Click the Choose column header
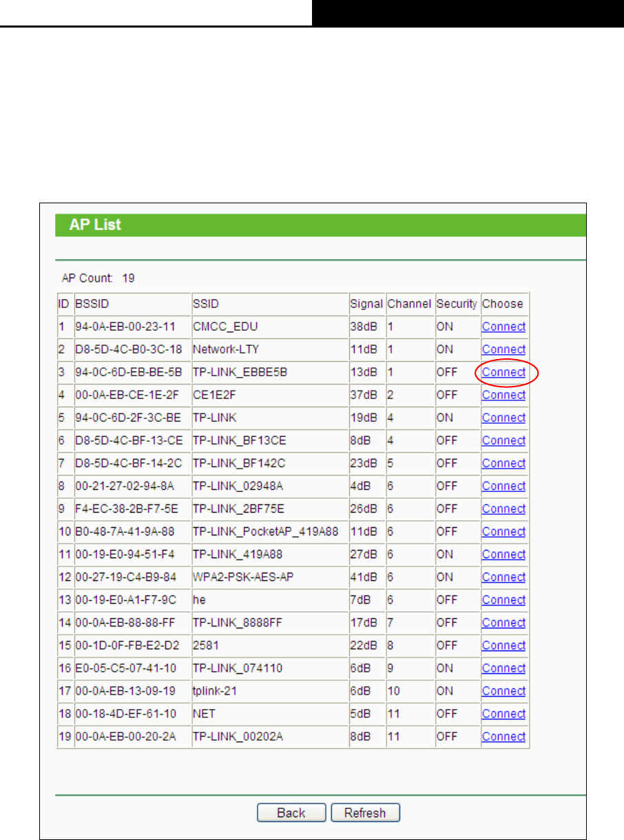624x840 pixels. (x=502, y=304)
